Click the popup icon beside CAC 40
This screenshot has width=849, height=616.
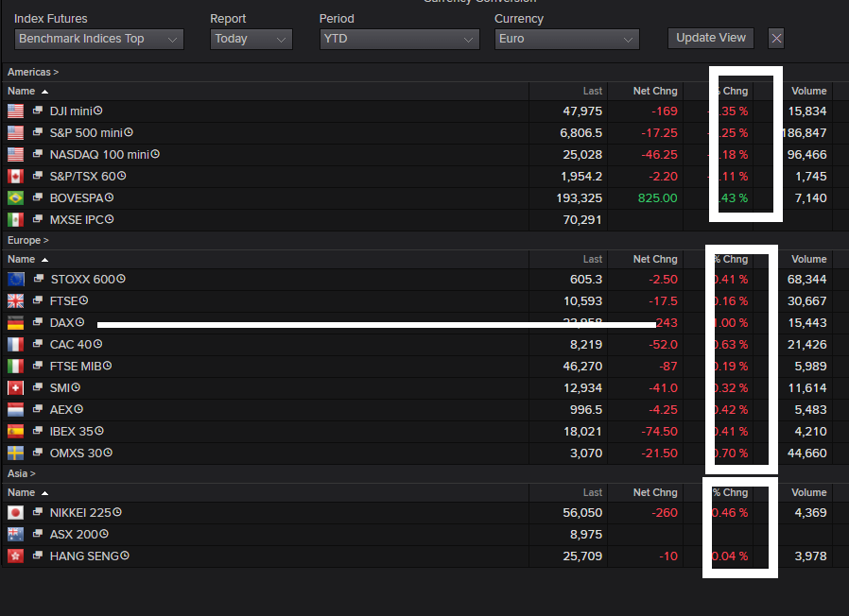[38, 344]
